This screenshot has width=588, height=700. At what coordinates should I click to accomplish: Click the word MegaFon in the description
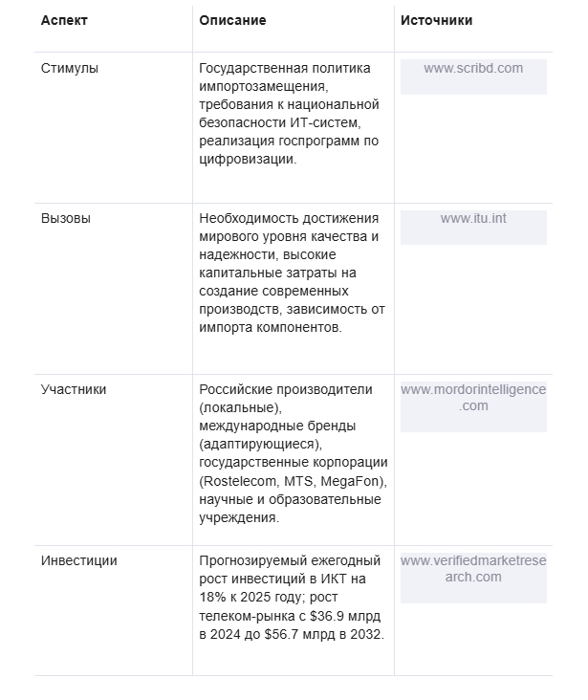point(350,481)
